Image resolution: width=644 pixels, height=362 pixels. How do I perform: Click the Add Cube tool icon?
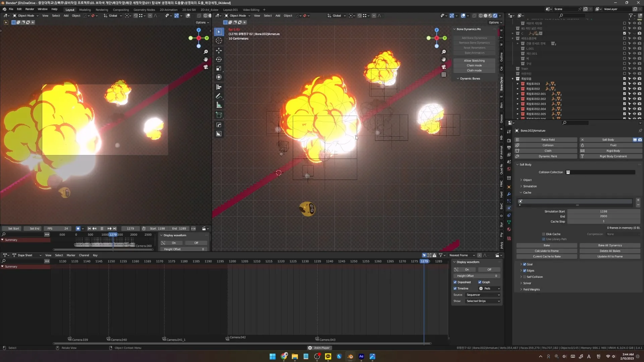(x=219, y=115)
